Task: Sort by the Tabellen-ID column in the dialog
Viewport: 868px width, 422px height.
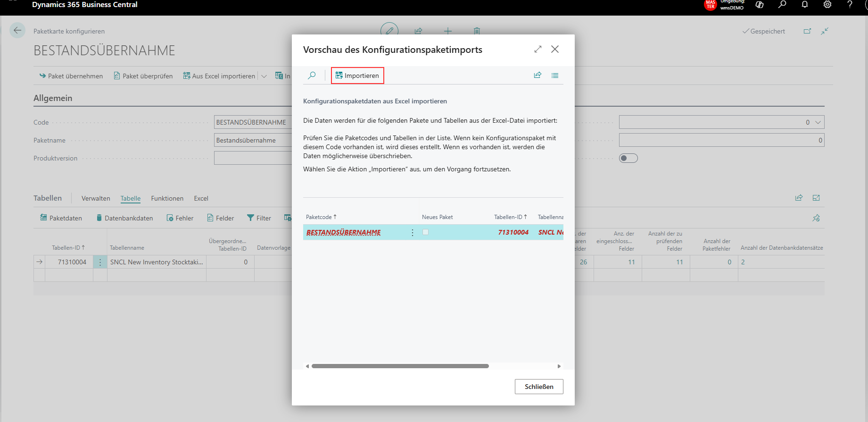Action: 511,217
